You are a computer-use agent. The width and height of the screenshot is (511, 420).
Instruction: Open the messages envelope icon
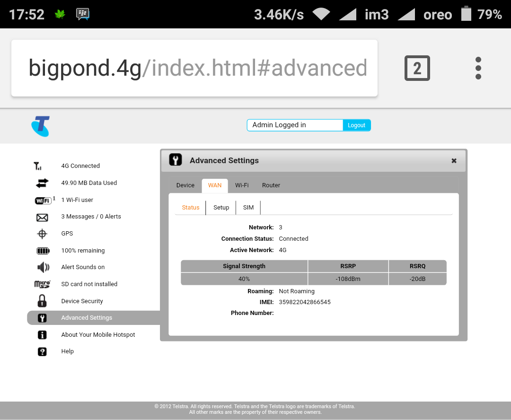(x=42, y=218)
